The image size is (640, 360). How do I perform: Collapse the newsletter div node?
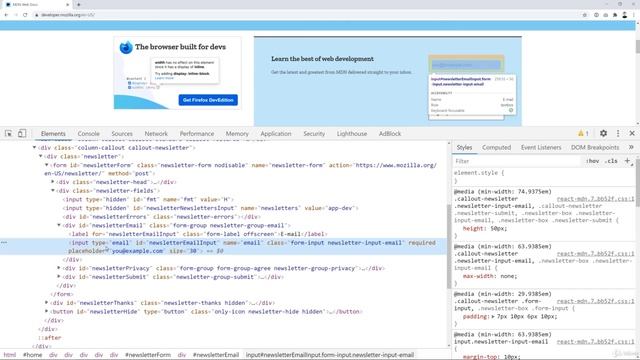[40, 156]
